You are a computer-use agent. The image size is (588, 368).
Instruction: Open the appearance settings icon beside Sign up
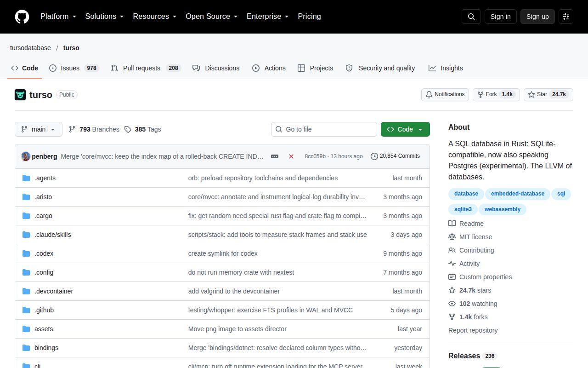(566, 17)
